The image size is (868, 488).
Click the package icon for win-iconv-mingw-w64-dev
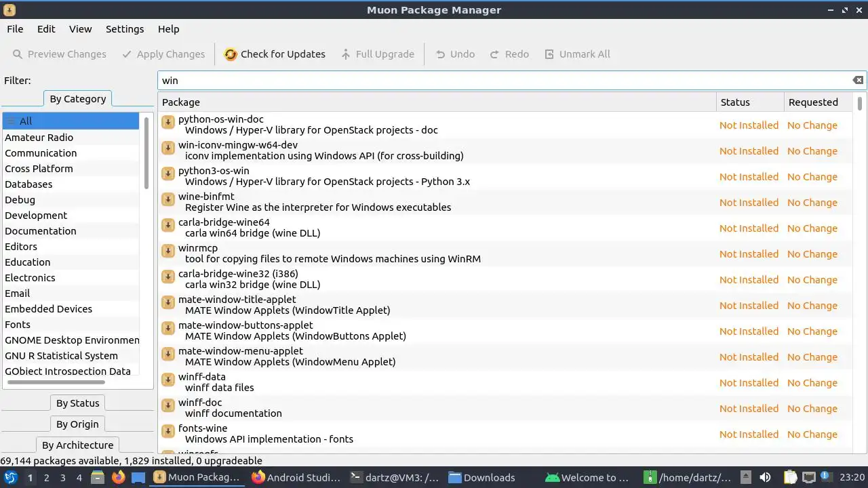click(168, 148)
